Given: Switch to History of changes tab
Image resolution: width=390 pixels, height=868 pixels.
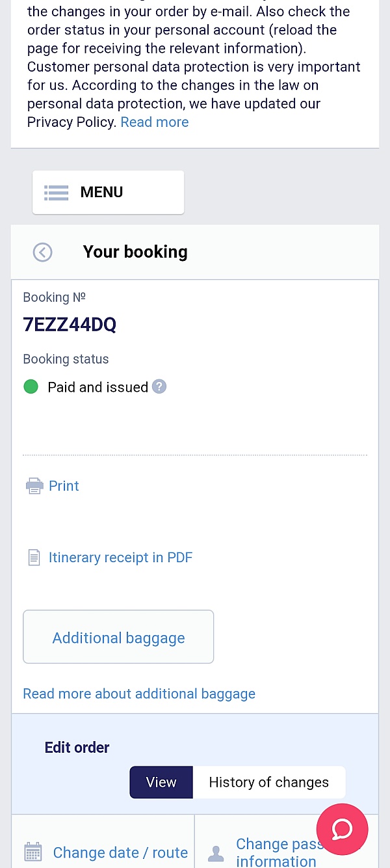Looking at the screenshot, I should [268, 782].
